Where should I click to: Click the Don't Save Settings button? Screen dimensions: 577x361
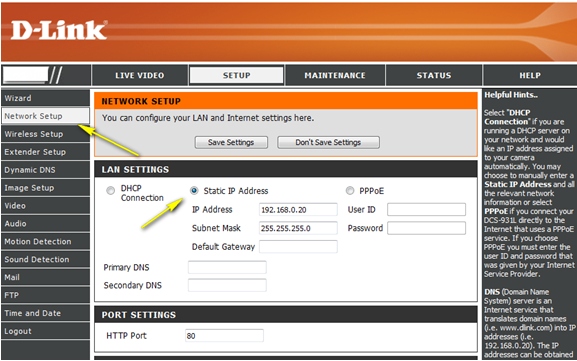[x=328, y=142]
